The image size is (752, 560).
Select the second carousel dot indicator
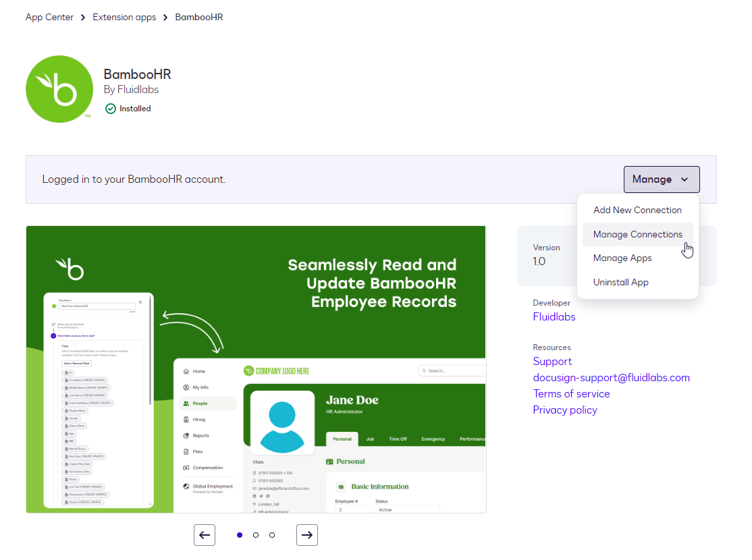click(x=256, y=535)
